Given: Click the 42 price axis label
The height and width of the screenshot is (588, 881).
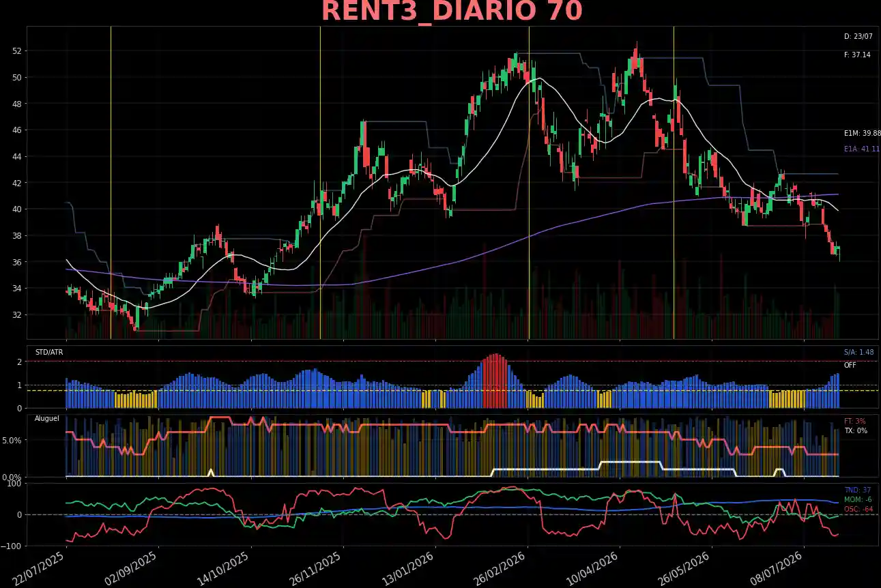Looking at the screenshot, I should pos(17,183).
